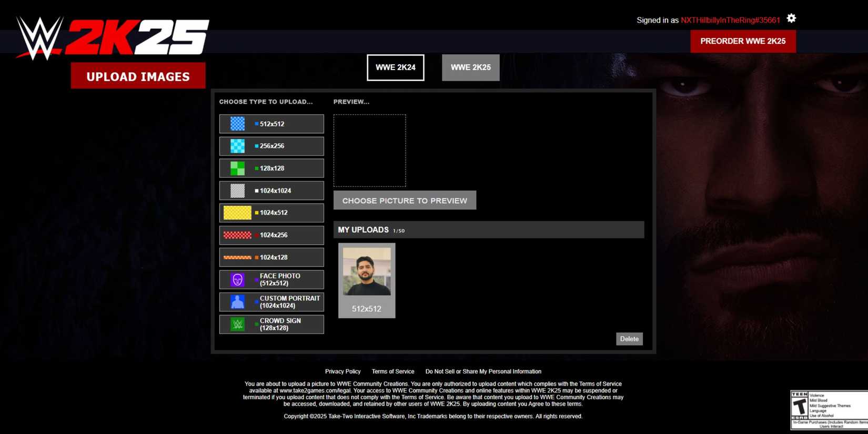Click the 'Preview...' heading
This screenshot has height=434, width=868.
351,102
